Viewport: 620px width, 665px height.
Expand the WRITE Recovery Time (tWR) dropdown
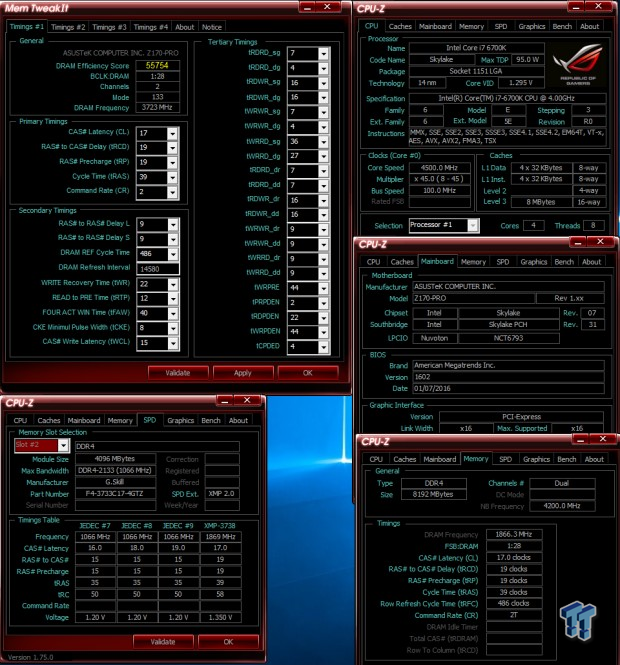tap(173, 285)
